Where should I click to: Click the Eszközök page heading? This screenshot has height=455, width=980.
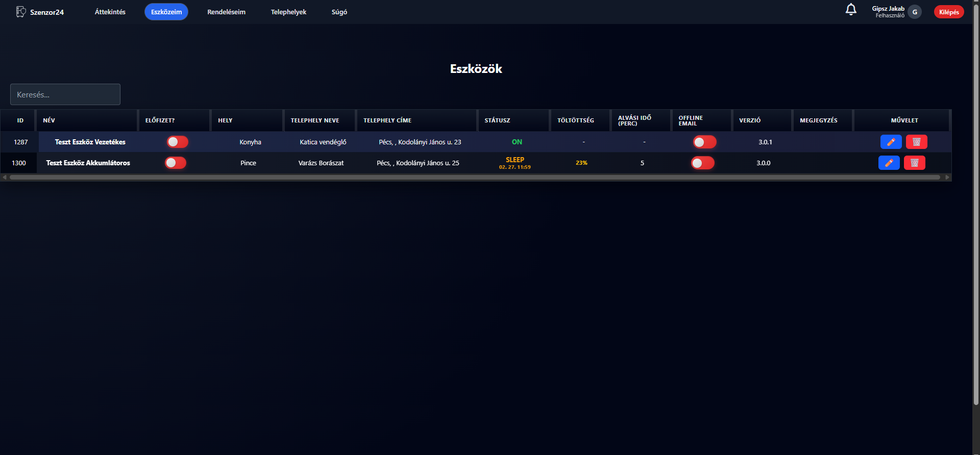(x=476, y=69)
